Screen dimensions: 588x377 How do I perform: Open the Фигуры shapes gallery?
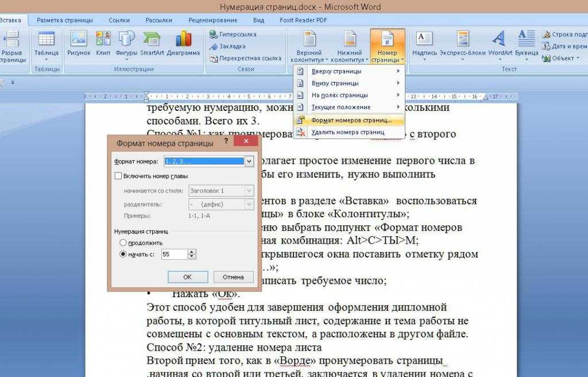tap(126, 46)
